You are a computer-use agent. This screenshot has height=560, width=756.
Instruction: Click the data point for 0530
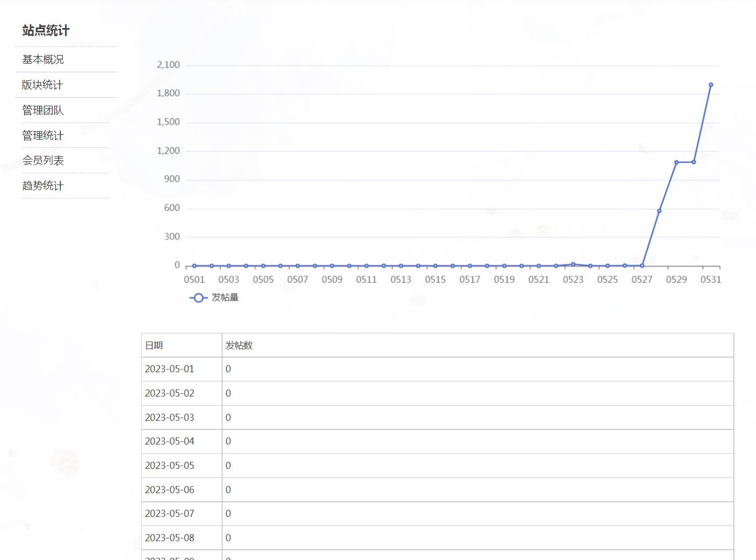click(x=693, y=162)
